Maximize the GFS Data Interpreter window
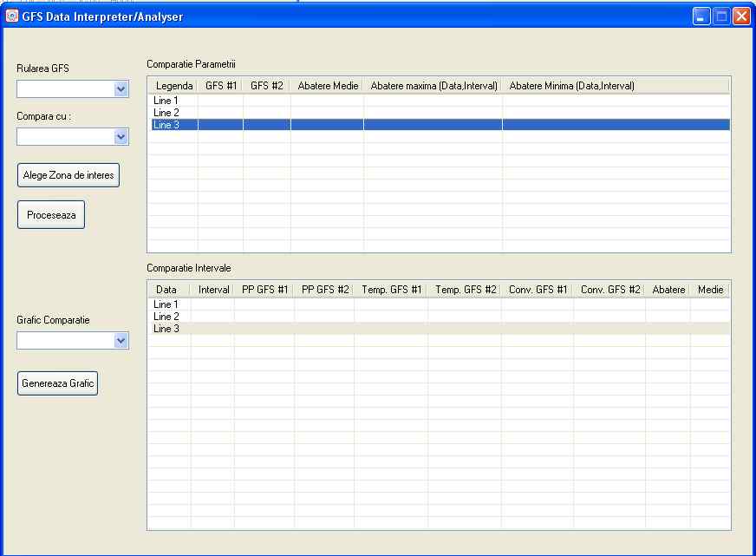Screen dimensions: 756x556 [x=721, y=16]
